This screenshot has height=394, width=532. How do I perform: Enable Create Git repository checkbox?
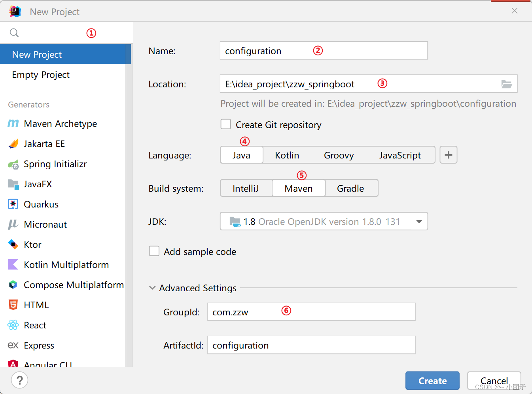(x=226, y=124)
